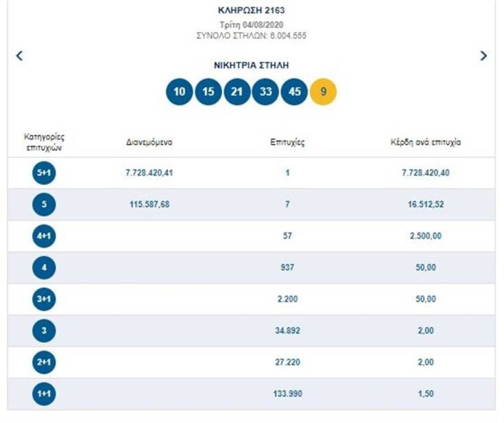Click the 1+1 category badge

pos(44,394)
